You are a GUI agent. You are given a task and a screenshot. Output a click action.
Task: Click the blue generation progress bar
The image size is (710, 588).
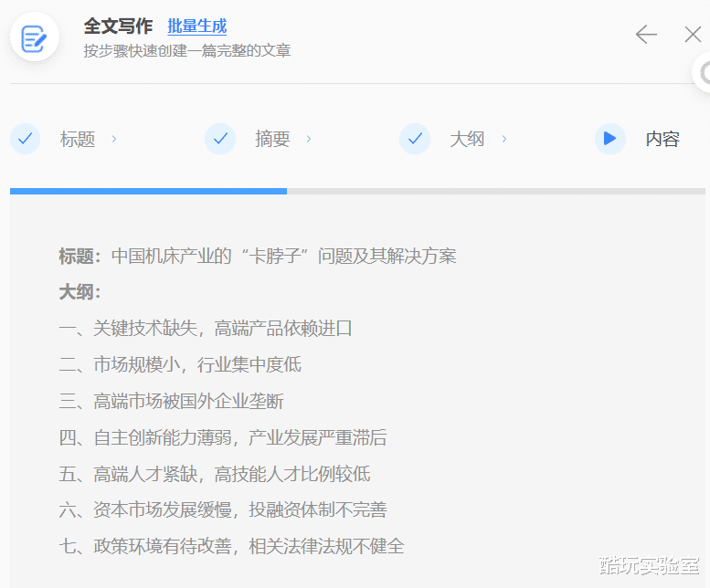click(149, 192)
